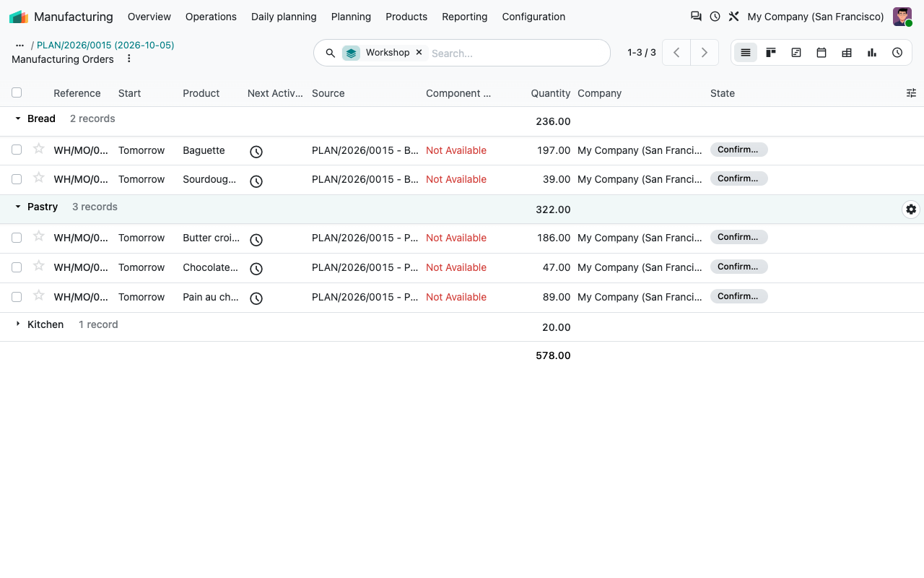Click the Pastry group settings gear
This screenshot has width=924, height=578.
click(x=911, y=210)
